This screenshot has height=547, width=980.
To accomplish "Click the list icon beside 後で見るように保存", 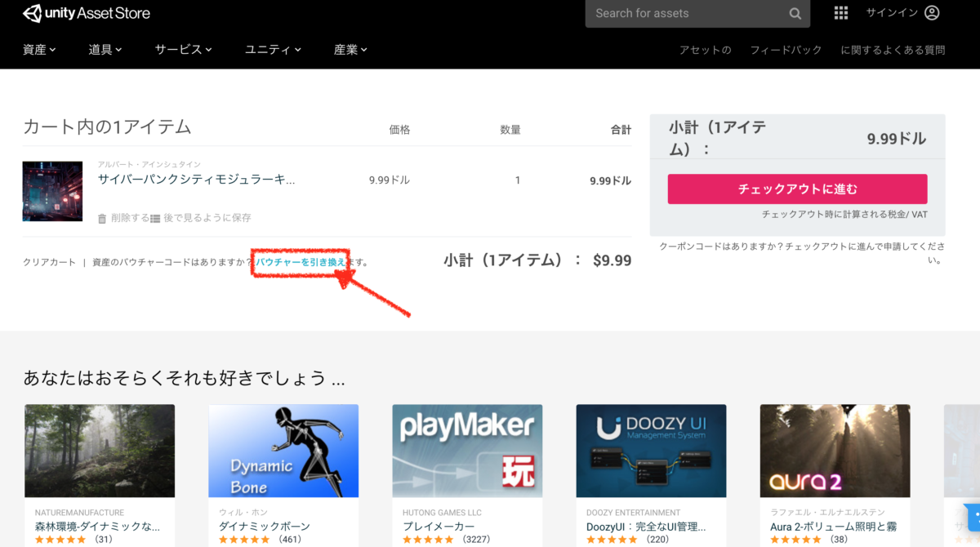I will pos(155,219).
